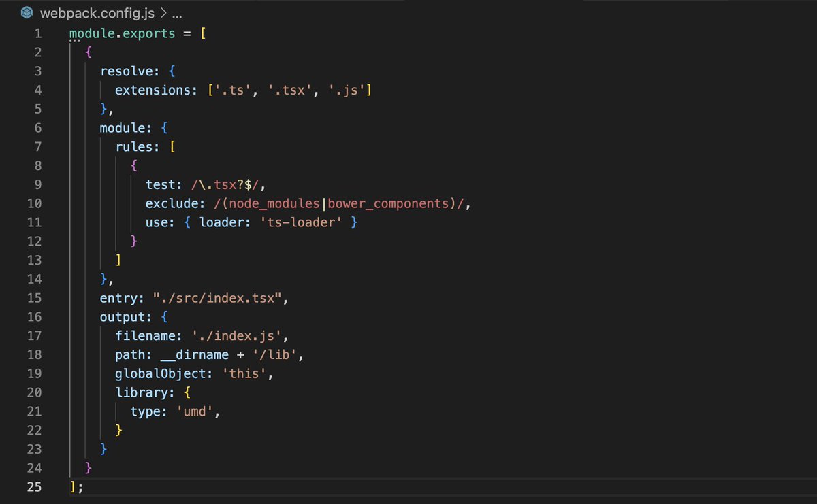817x504 pixels.
Task: Click the 'entry' property key
Action: pos(118,298)
